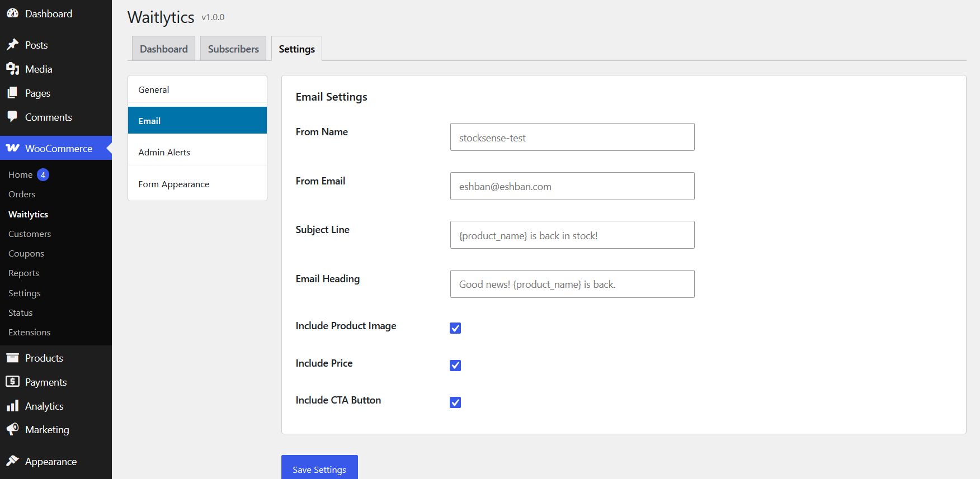
Task: Open the Media menu label
Action: [x=39, y=69]
